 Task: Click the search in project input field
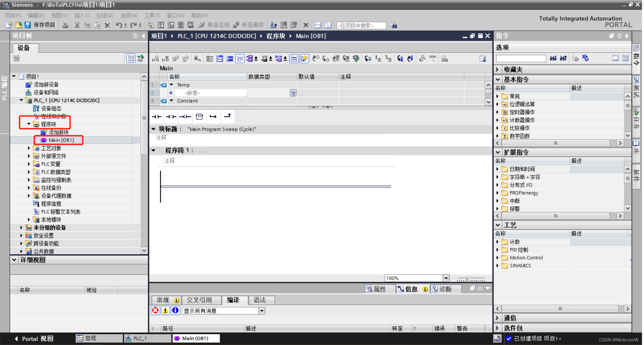(361, 25)
